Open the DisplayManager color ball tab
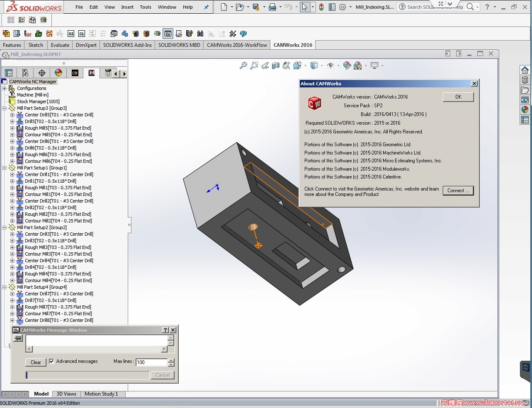 tap(58, 73)
